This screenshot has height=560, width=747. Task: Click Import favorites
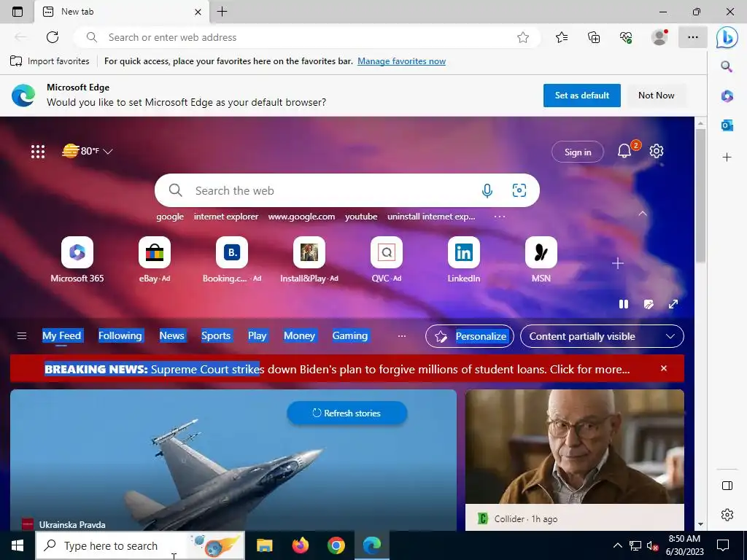tap(50, 61)
